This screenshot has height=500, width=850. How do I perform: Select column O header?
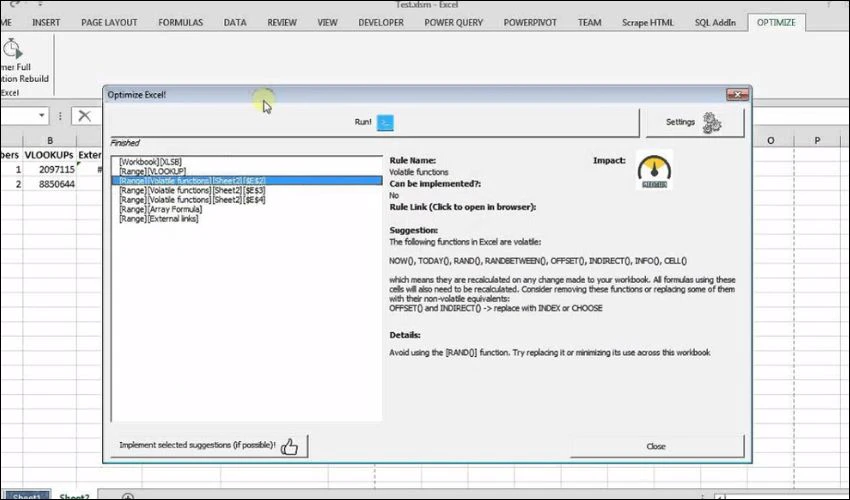(770, 140)
